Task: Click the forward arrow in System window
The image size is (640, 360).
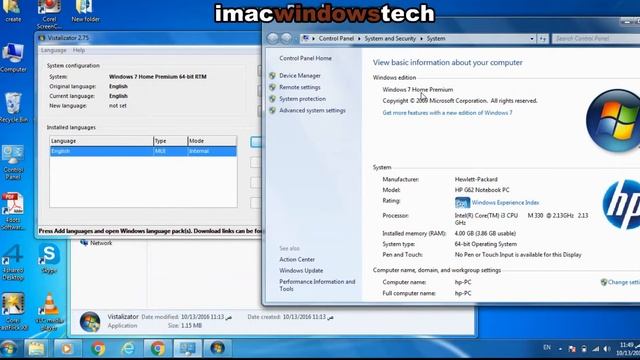Action: pos(287,38)
